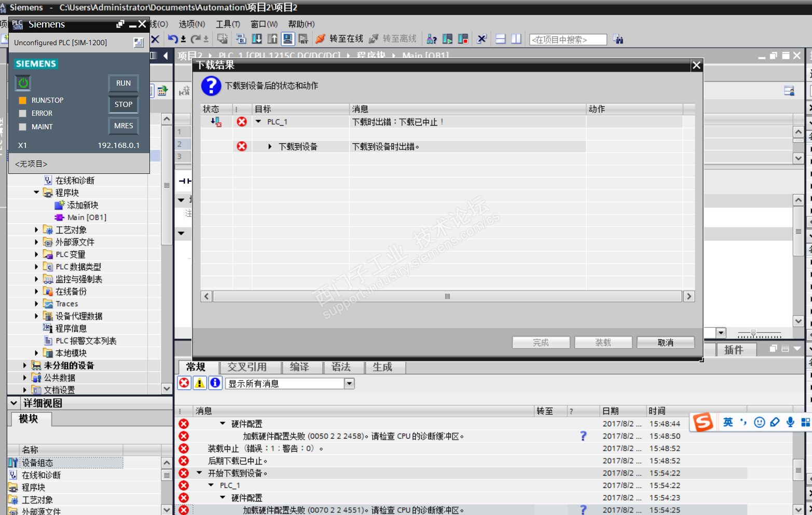Open the 窗口(W) menu
The image size is (812, 515).
tap(264, 24)
